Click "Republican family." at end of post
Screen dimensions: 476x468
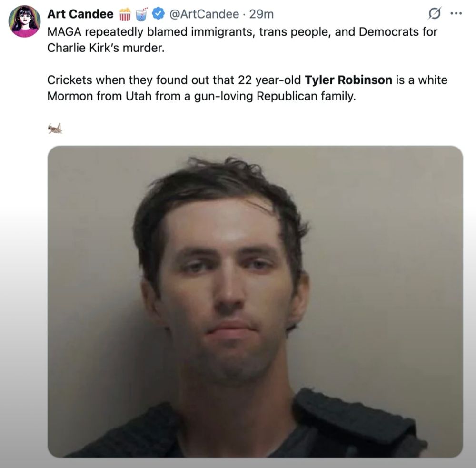click(306, 96)
